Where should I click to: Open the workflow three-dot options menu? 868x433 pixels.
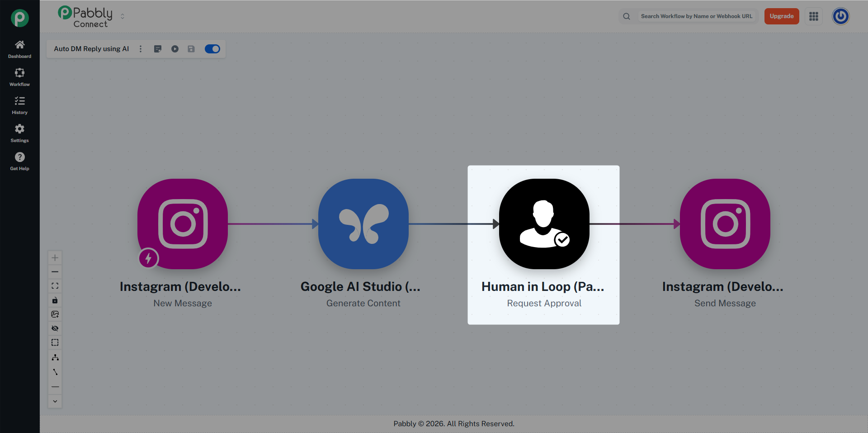(x=141, y=49)
